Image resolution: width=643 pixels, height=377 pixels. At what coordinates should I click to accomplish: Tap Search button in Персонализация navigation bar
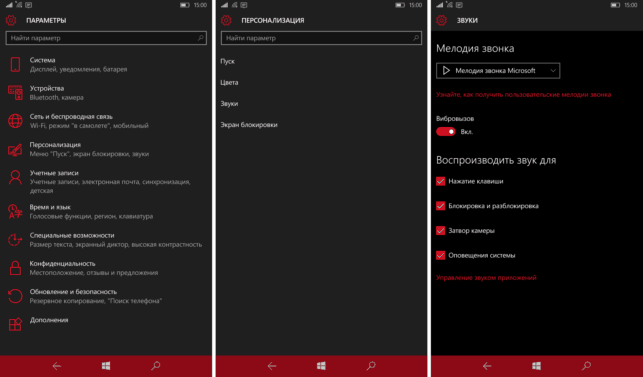pyautogui.click(x=371, y=366)
